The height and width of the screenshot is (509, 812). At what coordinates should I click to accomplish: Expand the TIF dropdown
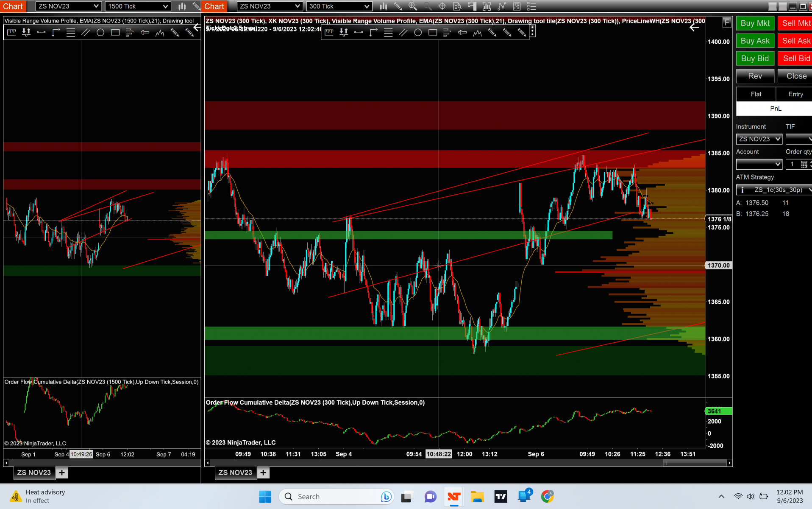point(799,139)
